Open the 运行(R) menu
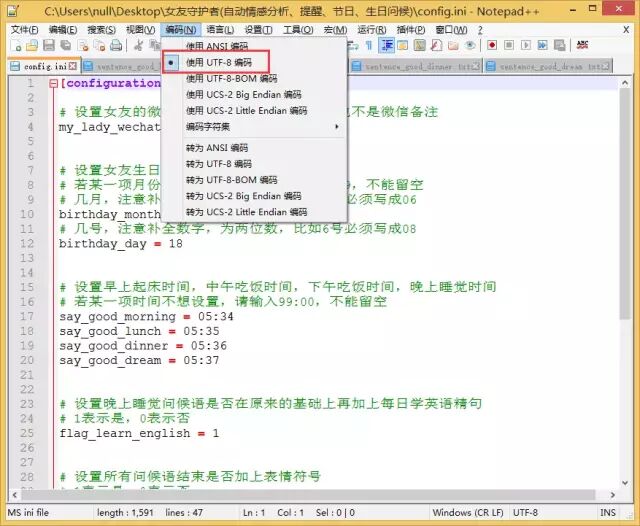This screenshot has width=640, height=526. pyautogui.click(x=371, y=30)
